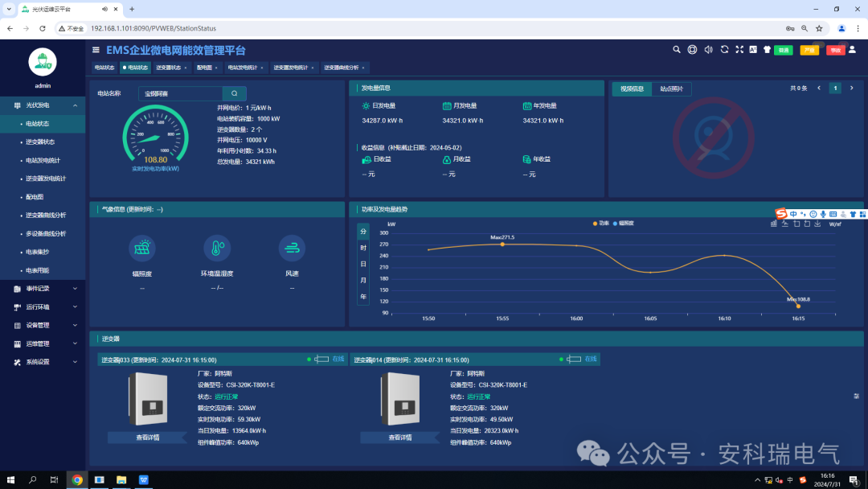The height and width of the screenshot is (489, 868).
Task: Click the green 普通 alarm button
Action: coord(784,50)
